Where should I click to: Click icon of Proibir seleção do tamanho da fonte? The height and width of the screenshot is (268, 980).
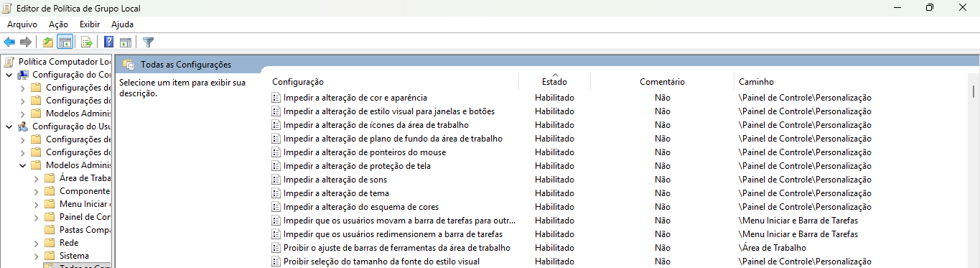click(x=276, y=261)
